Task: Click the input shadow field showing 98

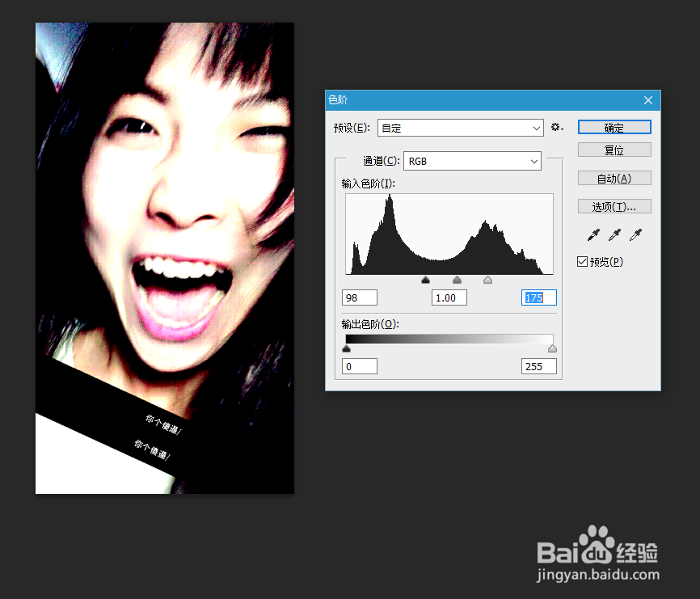Action: [x=360, y=297]
